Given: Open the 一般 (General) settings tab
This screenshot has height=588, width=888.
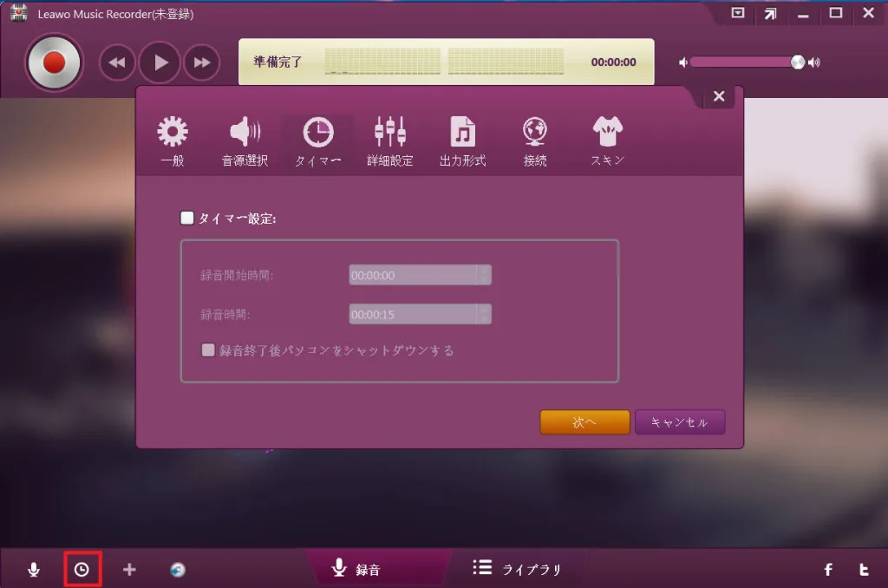Looking at the screenshot, I should [171, 137].
